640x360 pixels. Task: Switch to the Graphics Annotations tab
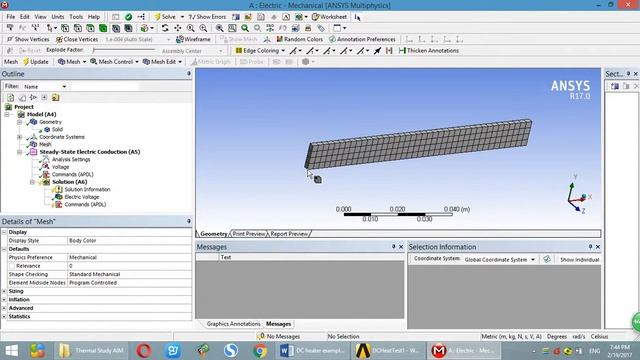tap(233, 324)
